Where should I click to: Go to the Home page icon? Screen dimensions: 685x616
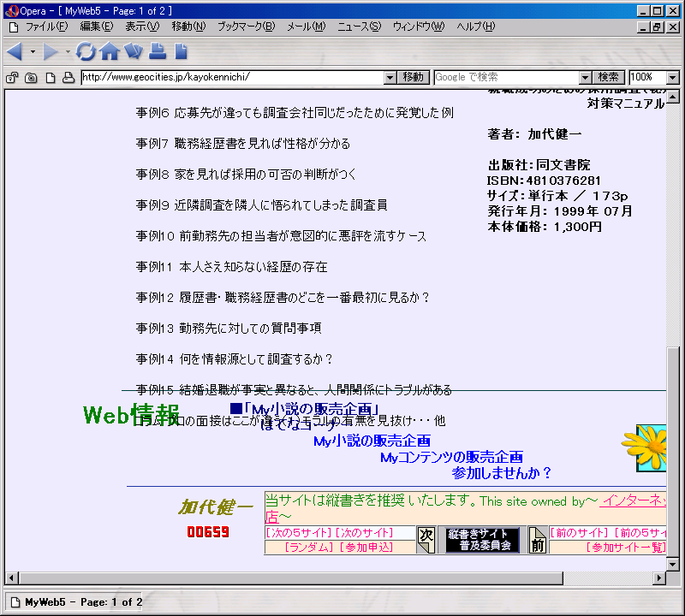point(110,51)
